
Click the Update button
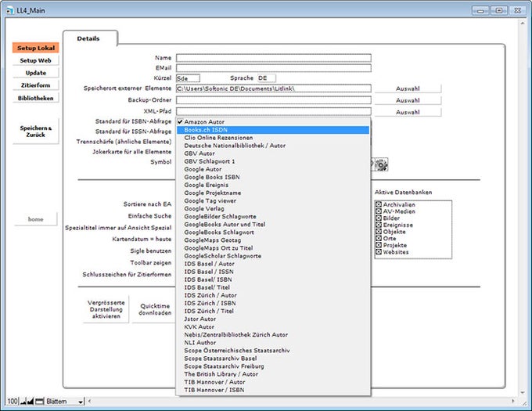[x=36, y=73]
